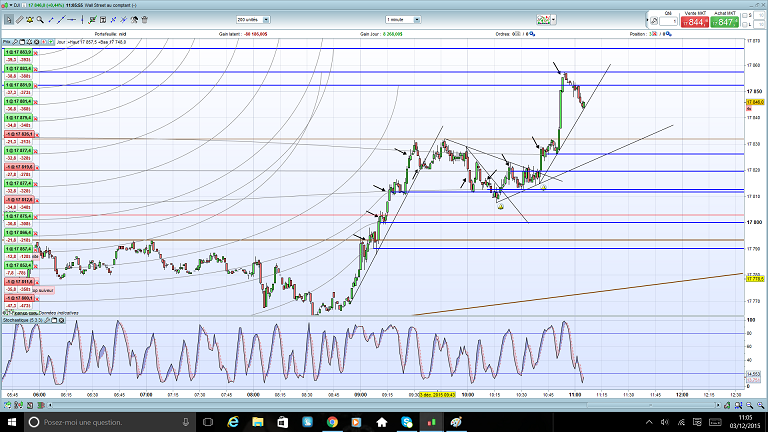Select the pencil drawing tool
768x432 pixels.
[20, 20]
